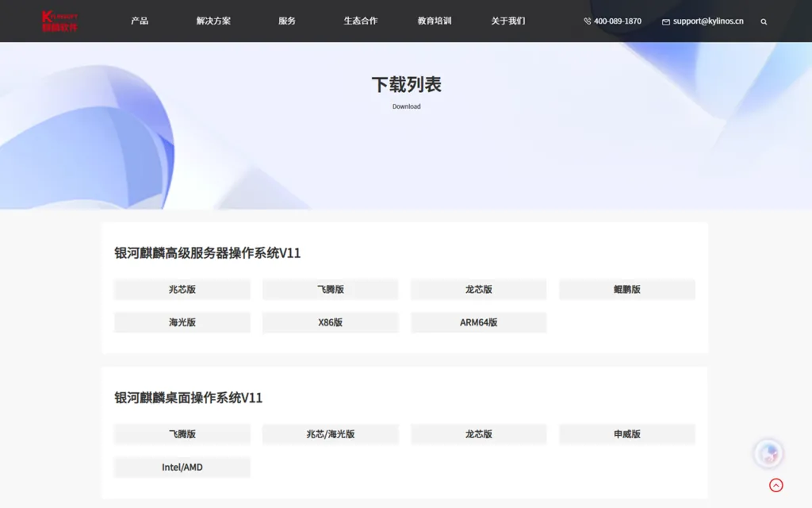Click the floating assistant chat icon
The width and height of the screenshot is (812, 508).
[768, 453]
